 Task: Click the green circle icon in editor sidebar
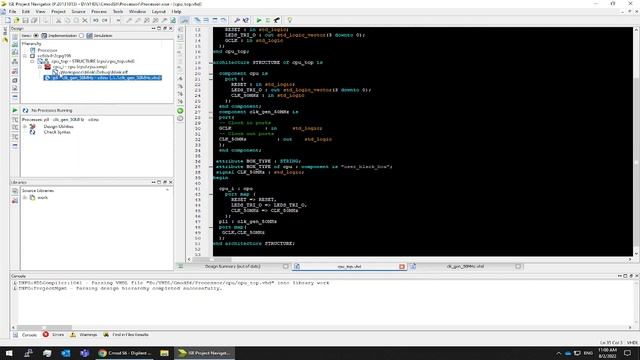(180, 111)
